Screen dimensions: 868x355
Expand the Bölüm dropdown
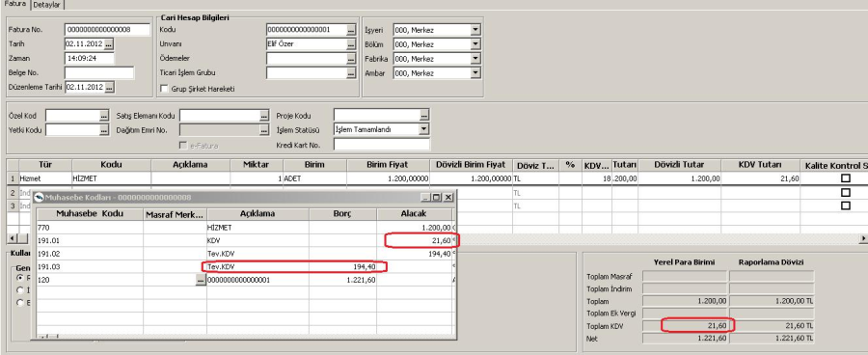pyautogui.click(x=475, y=44)
